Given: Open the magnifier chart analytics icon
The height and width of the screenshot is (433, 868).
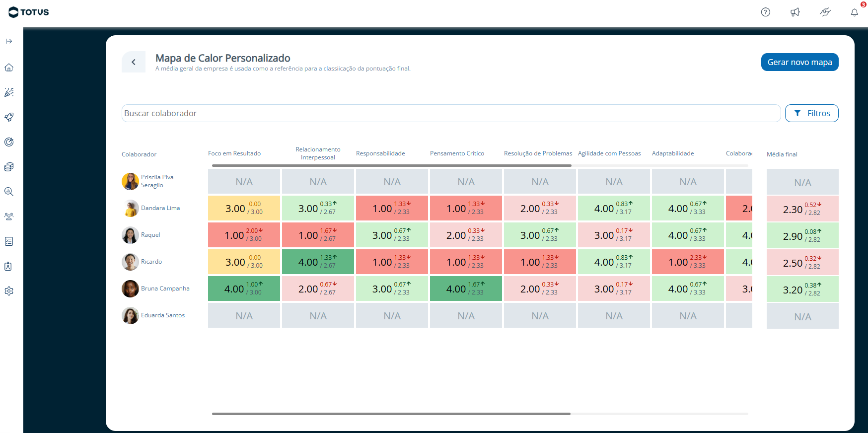Looking at the screenshot, I should pyautogui.click(x=9, y=192).
